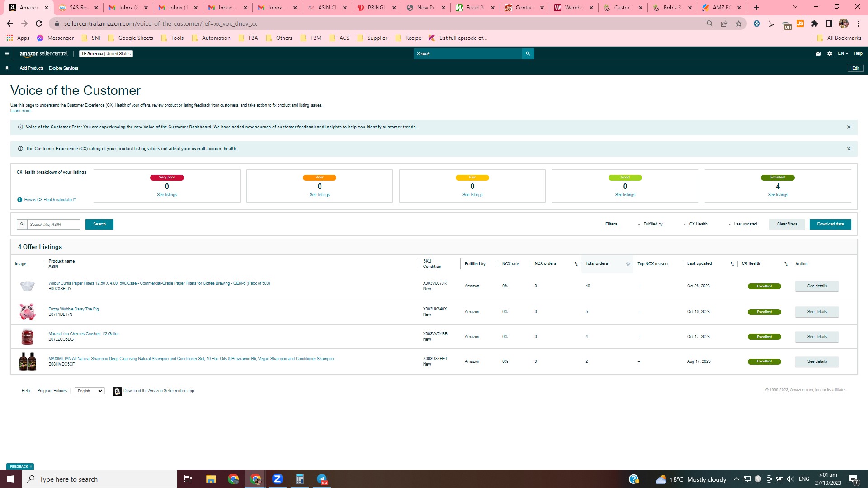Open the EN language dropdown

point(843,54)
